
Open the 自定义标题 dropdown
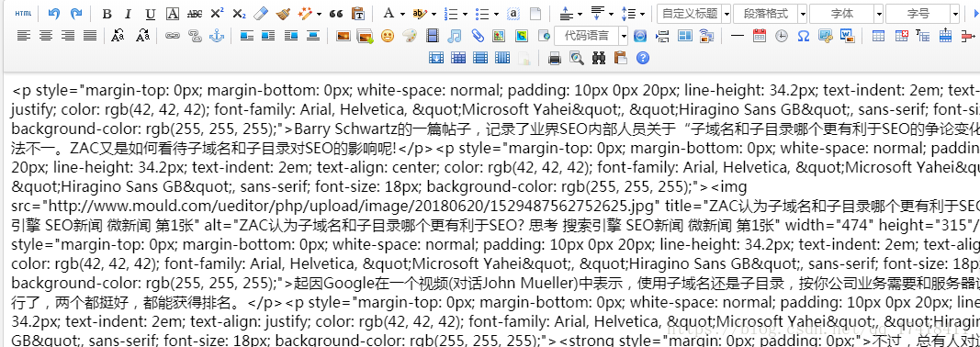pyautogui.click(x=694, y=14)
